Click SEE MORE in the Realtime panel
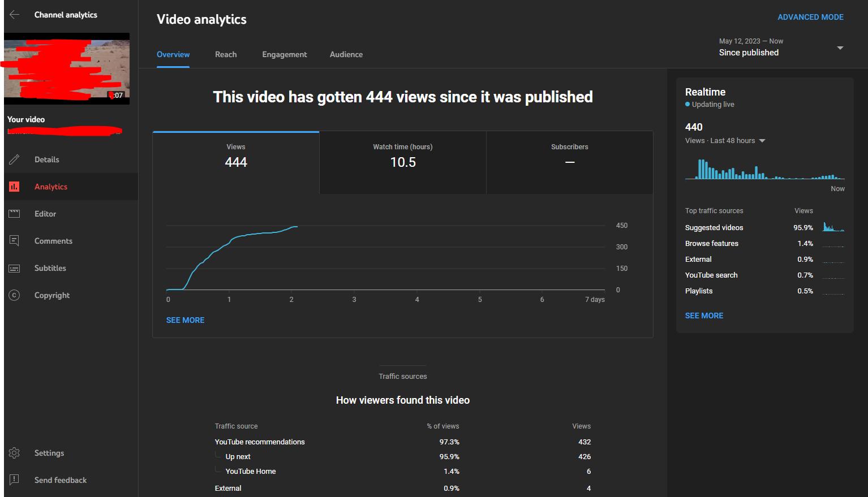 (x=704, y=316)
